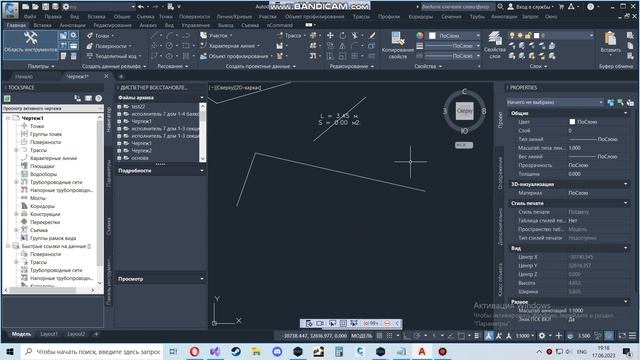
Task: Expand the Трассы node in Toolspace tree
Action: [x=16, y=150]
